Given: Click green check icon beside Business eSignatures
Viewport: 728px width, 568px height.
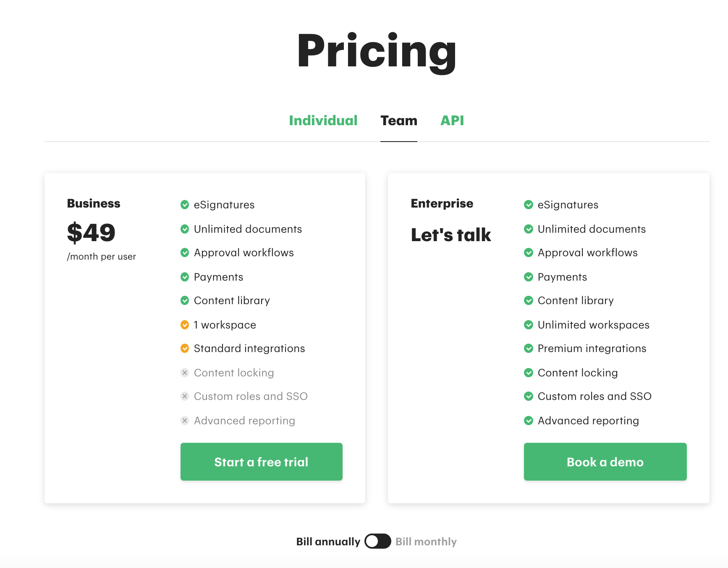Looking at the screenshot, I should point(185,205).
